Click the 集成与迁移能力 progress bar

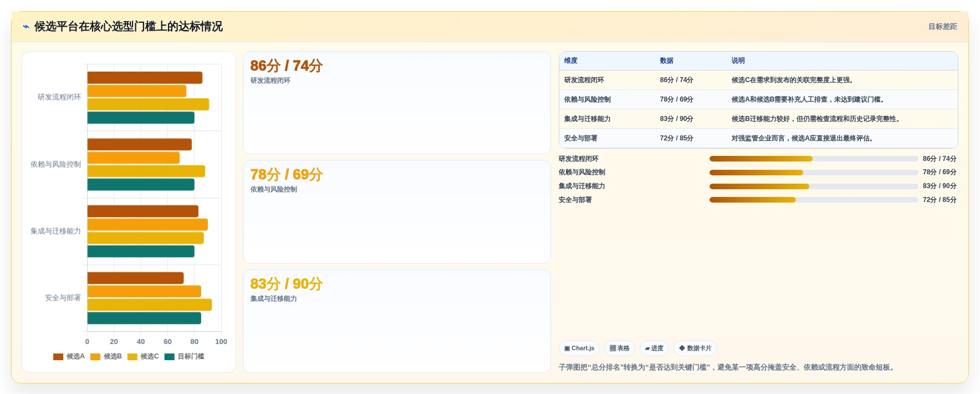[x=814, y=186]
